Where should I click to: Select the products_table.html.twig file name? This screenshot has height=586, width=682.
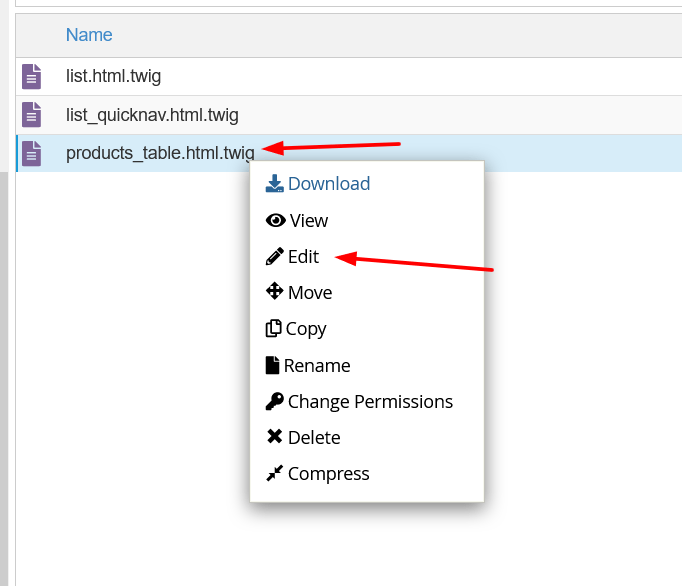pyautogui.click(x=160, y=154)
